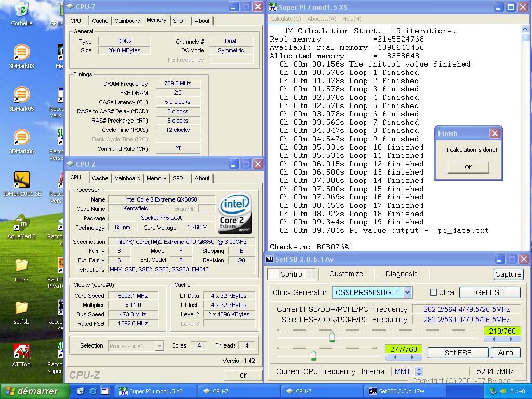Click the Auto button in SetFSB

point(506,353)
